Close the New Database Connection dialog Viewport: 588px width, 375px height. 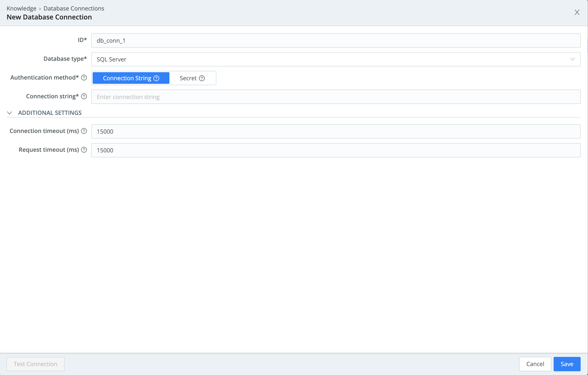[x=577, y=12]
